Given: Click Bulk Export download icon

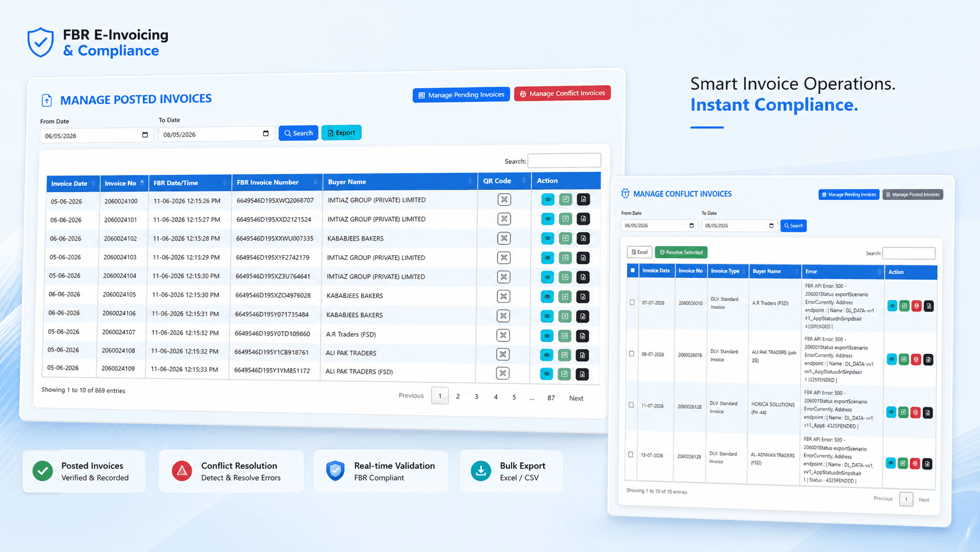Looking at the screenshot, I should tap(481, 471).
